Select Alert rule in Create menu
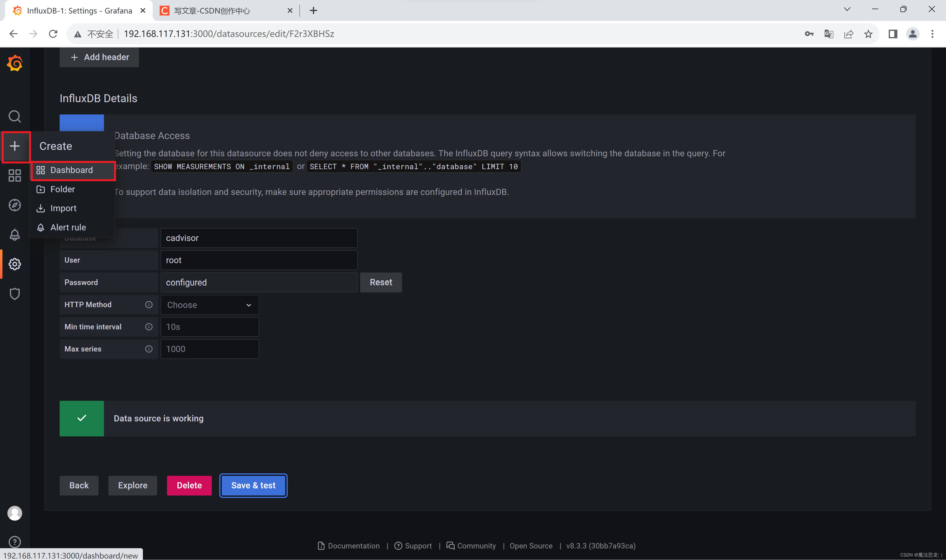This screenshot has height=560, width=946. [x=68, y=227]
